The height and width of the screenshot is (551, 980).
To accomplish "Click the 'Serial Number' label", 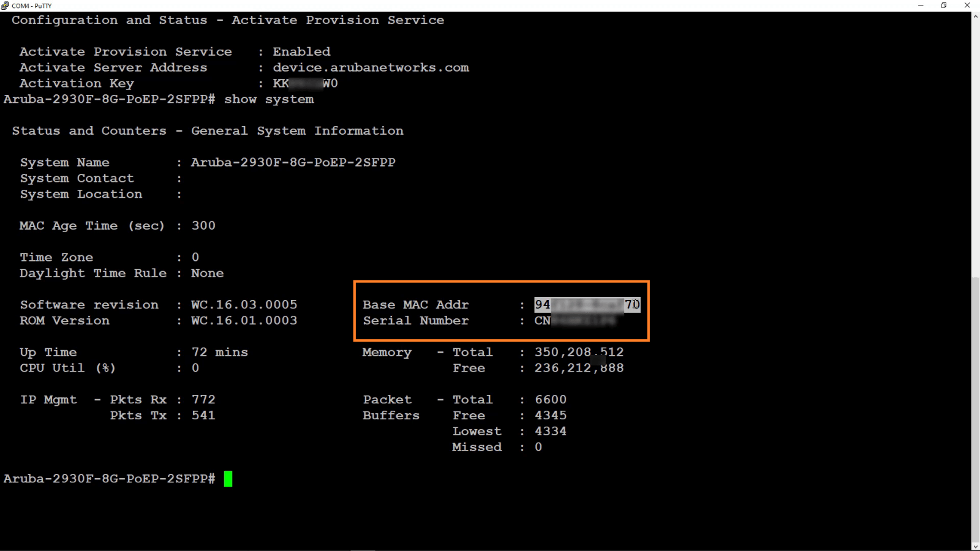I will pyautogui.click(x=415, y=320).
